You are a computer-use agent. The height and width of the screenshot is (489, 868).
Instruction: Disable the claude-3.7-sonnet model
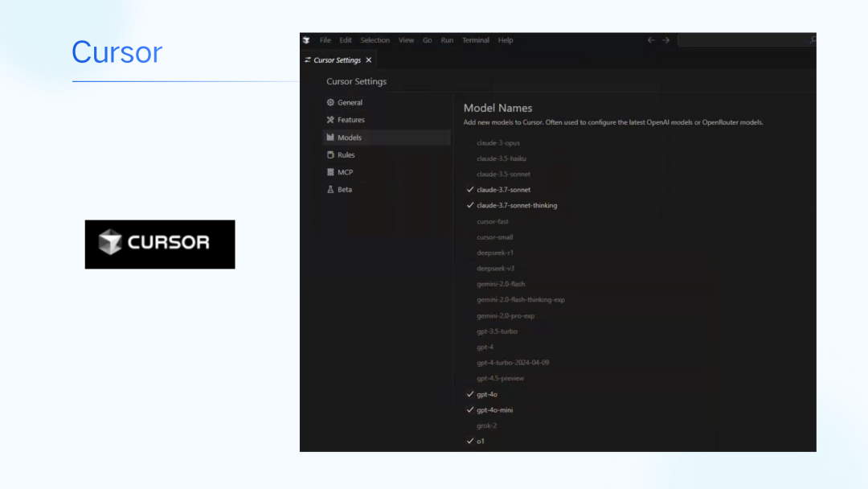pos(470,190)
